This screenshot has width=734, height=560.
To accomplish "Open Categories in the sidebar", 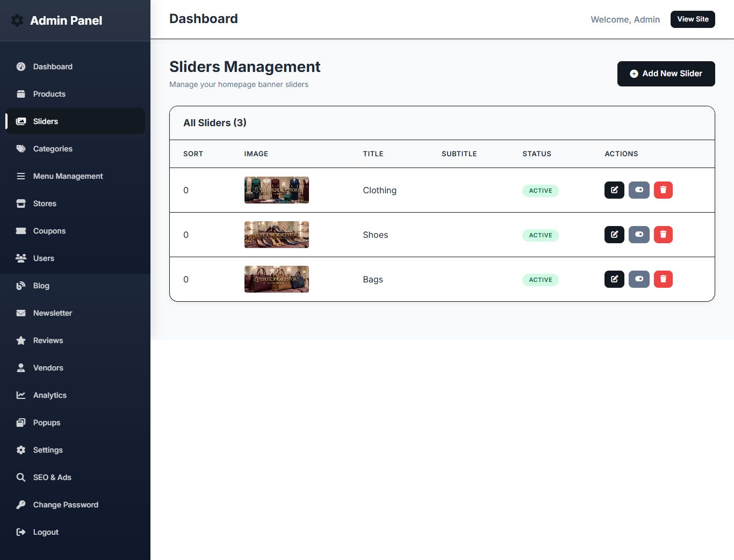I will point(75,149).
